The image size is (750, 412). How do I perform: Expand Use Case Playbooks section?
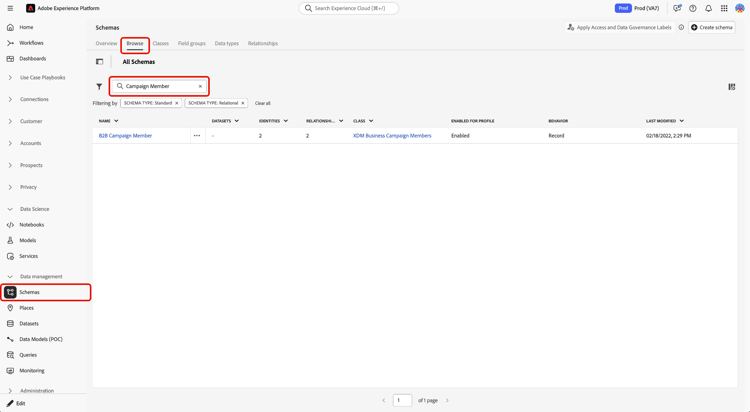10,78
